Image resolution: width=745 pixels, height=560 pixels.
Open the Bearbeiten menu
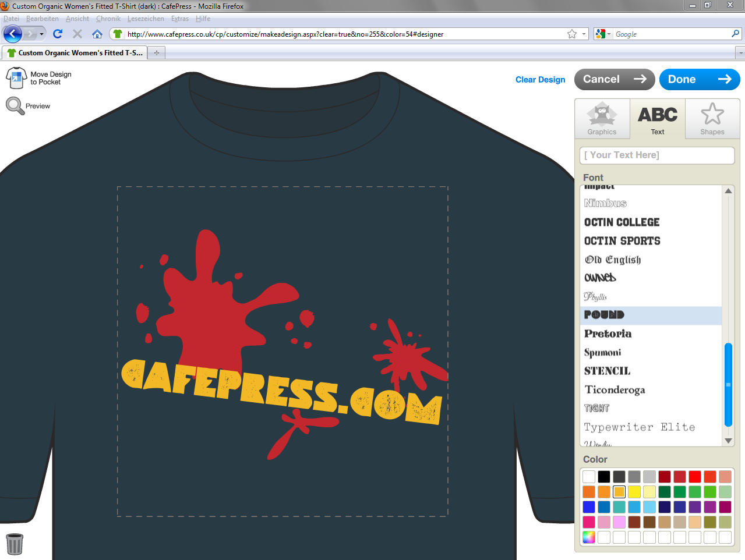point(43,19)
